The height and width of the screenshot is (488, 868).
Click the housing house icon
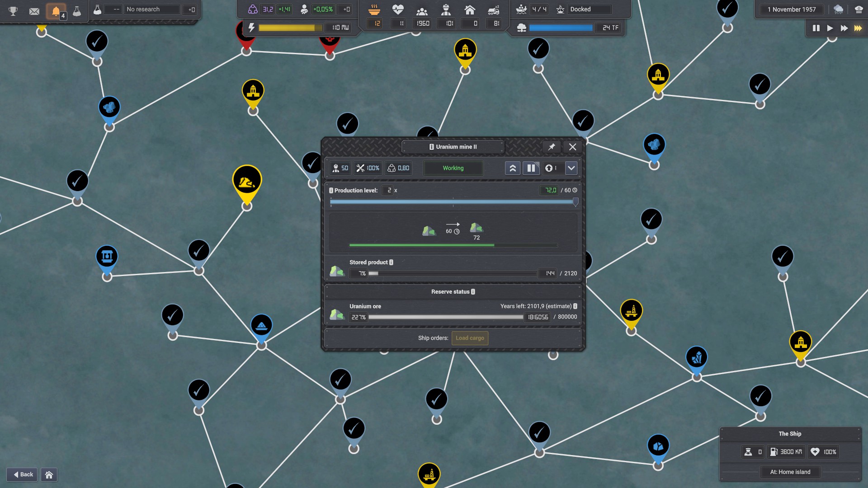470,9
